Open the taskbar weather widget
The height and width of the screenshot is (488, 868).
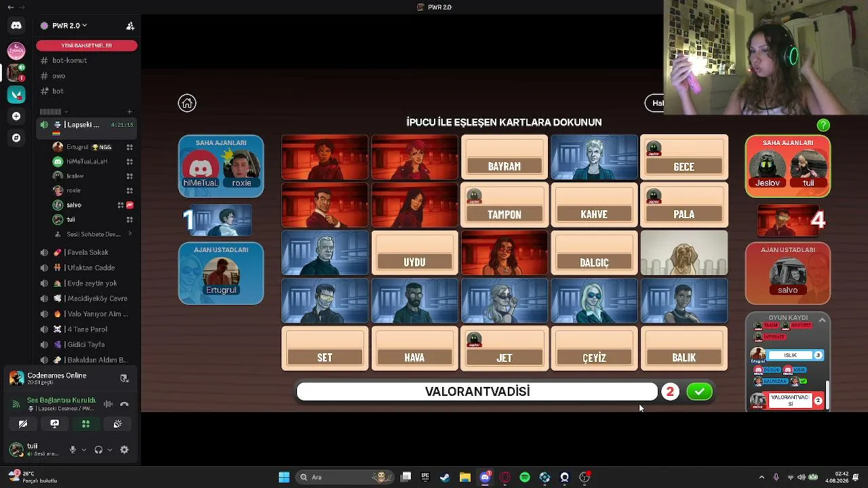pyautogui.click(x=33, y=477)
